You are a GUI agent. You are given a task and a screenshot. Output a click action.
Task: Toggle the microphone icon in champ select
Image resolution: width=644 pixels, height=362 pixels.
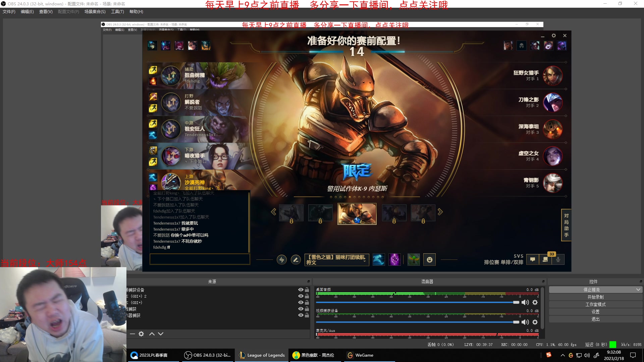point(558,259)
